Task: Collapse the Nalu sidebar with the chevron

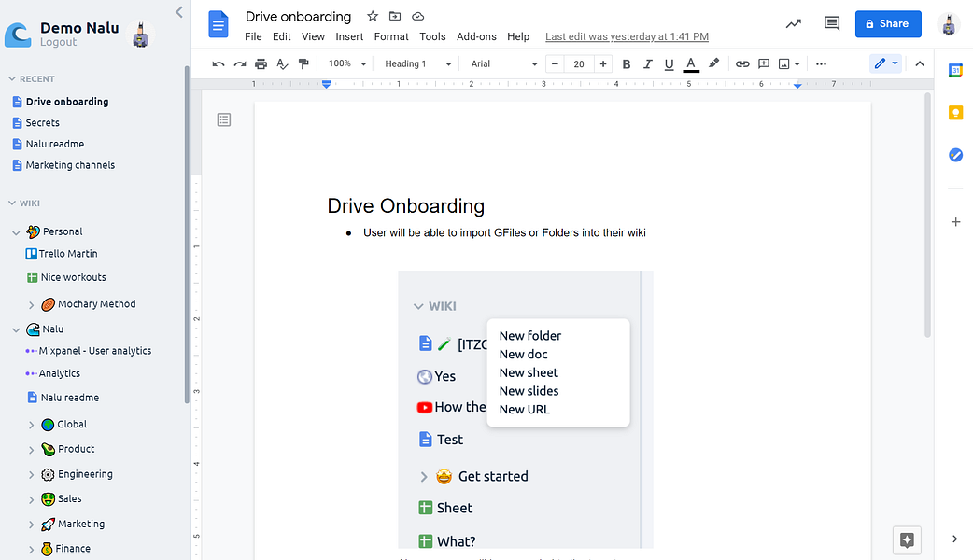Action: tap(178, 12)
